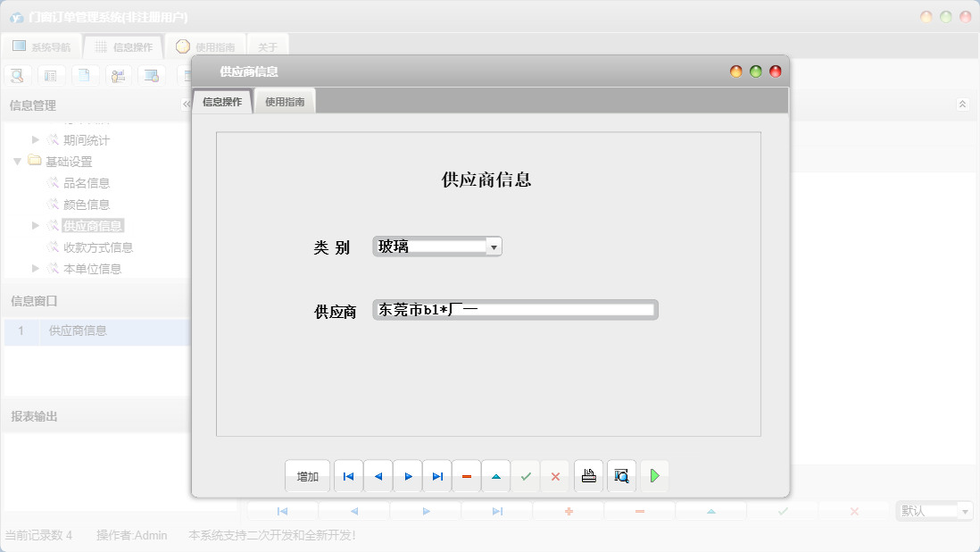The height and width of the screenshot is (552, 980).
Task: Click inside the 供应商 supplier name field
Action: point(513,309)
